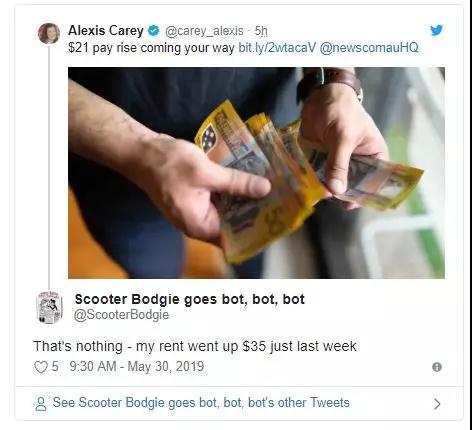The height and width of the screenshot is (430, 472).
Task: Click the @ScooterBodgie handle
Action: (121, 315)
